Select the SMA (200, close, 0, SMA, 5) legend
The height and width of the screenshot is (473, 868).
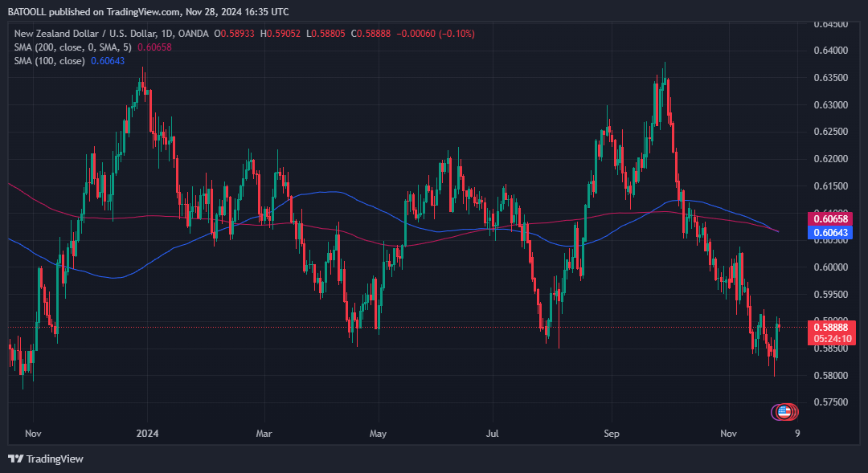click(73, 47)
